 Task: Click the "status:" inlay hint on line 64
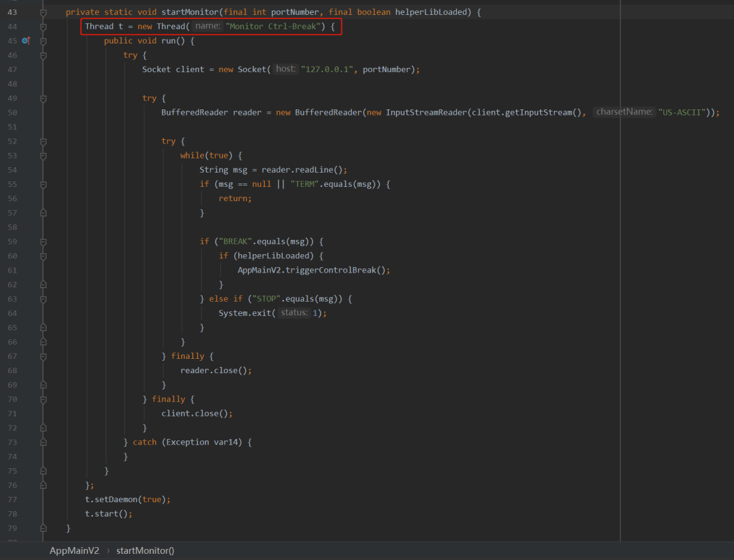294,313
